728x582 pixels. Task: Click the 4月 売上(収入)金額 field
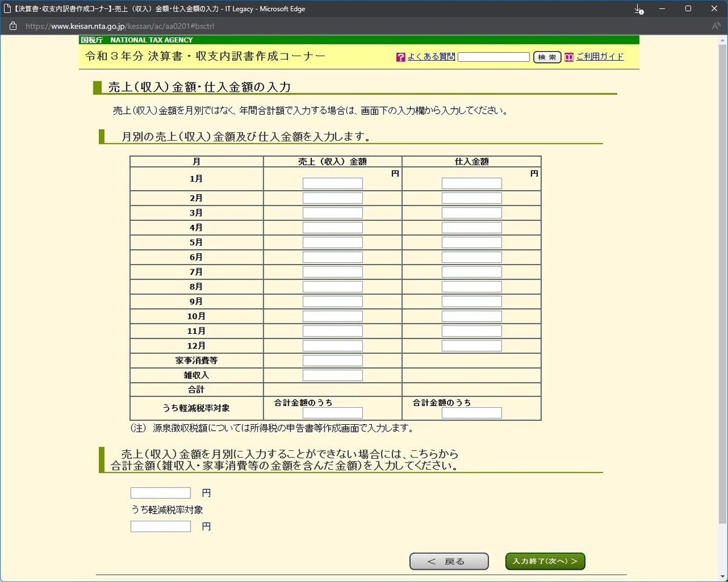[332, 228]
